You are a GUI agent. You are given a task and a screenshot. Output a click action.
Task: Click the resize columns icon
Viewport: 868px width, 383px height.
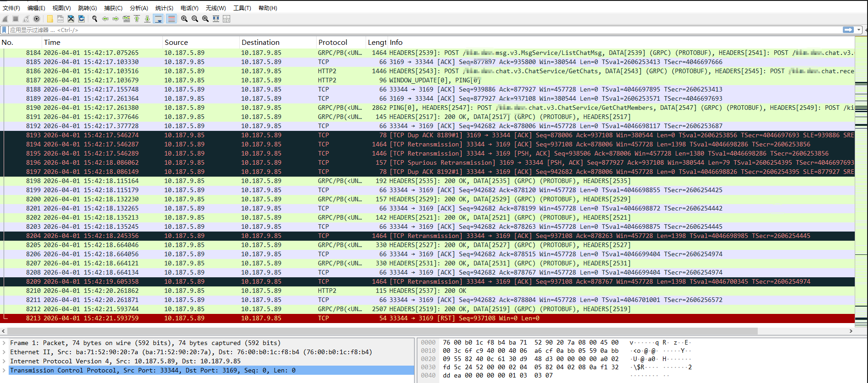(216, 19)
